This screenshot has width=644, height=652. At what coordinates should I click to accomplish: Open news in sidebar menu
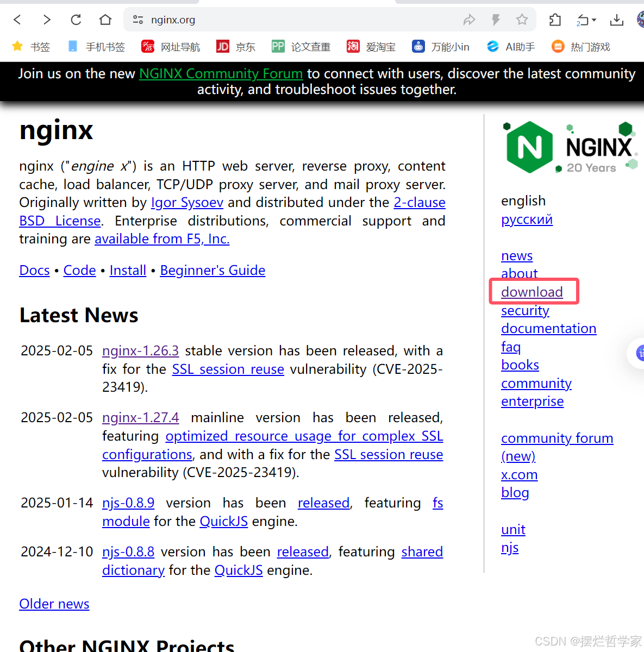click(x=517, y=256)
